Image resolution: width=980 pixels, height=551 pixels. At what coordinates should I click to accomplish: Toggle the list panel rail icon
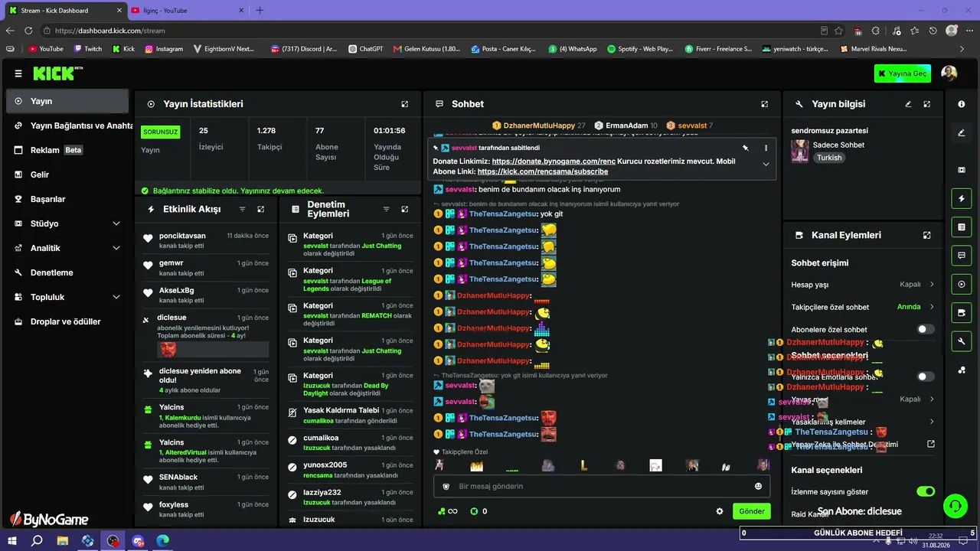pos(962,227)
